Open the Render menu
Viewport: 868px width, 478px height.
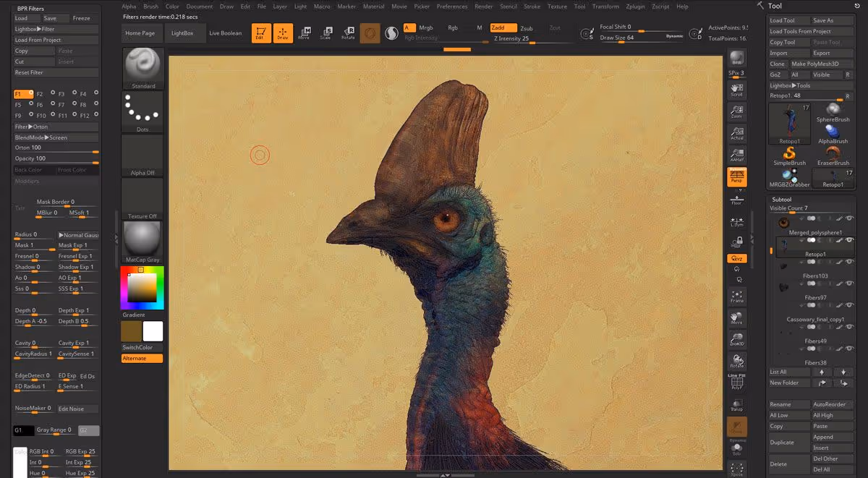click(484, 7)
